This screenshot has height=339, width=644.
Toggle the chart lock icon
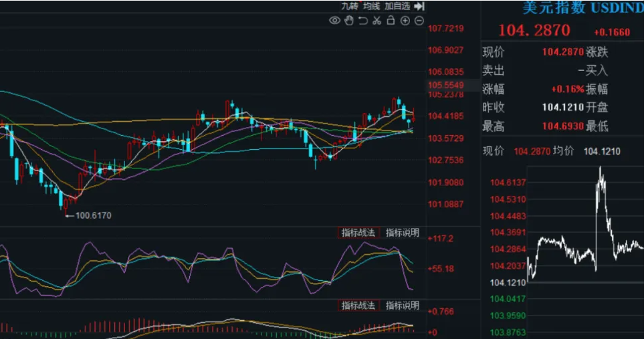pyautogui.click(x=391, y=20)
